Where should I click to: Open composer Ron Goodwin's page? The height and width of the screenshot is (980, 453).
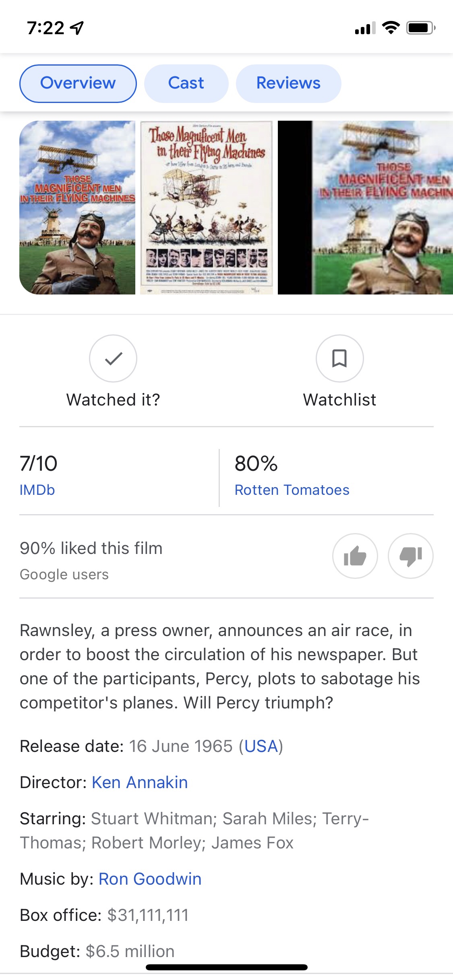click(150, 879)
